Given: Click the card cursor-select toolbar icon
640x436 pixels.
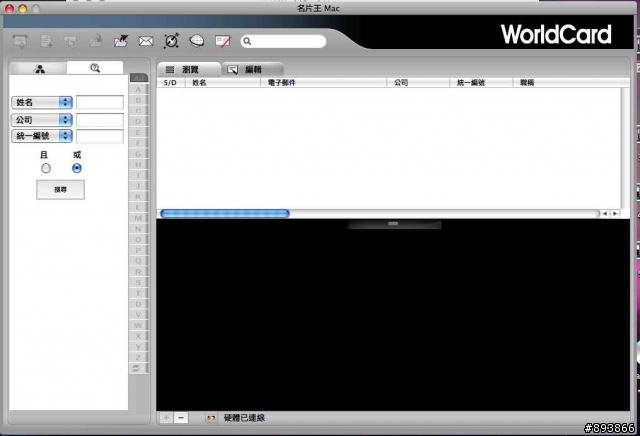Looking at the screenshot, I should tap(70, 41).
